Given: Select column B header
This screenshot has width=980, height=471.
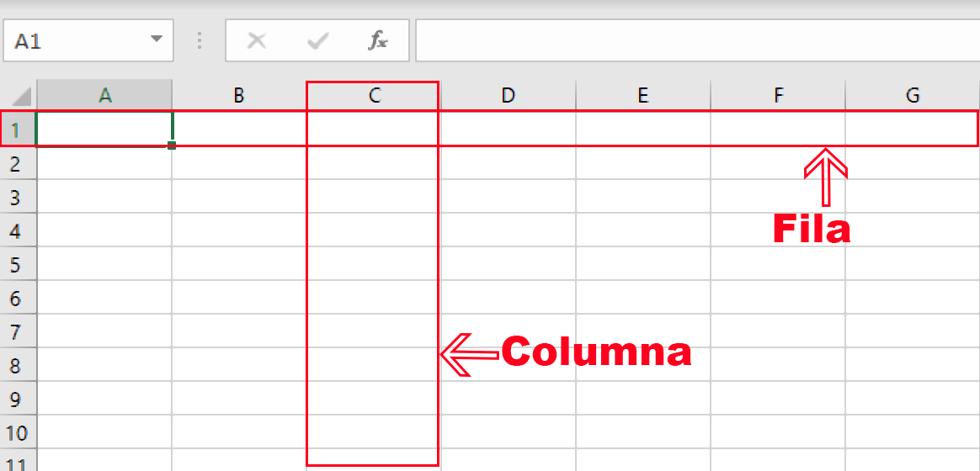Looking at the screenshot, I should pos(239,95).
